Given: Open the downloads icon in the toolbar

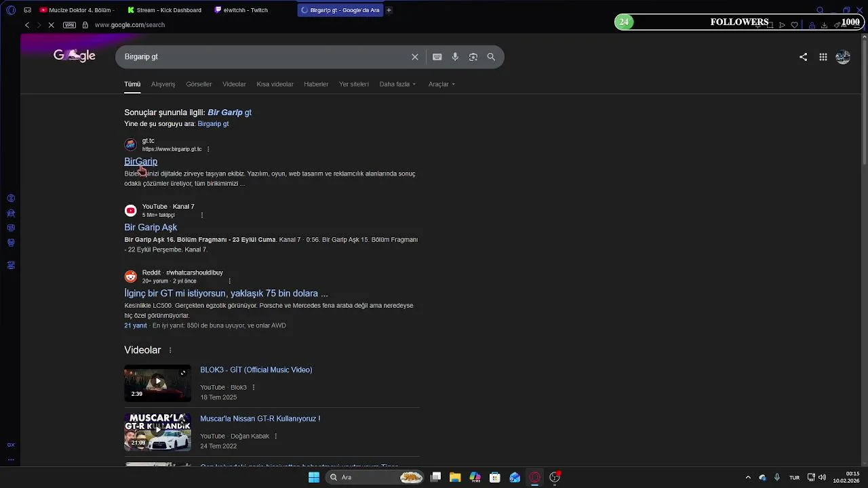Looking at the screenshot, I should (x=824, y=25).
